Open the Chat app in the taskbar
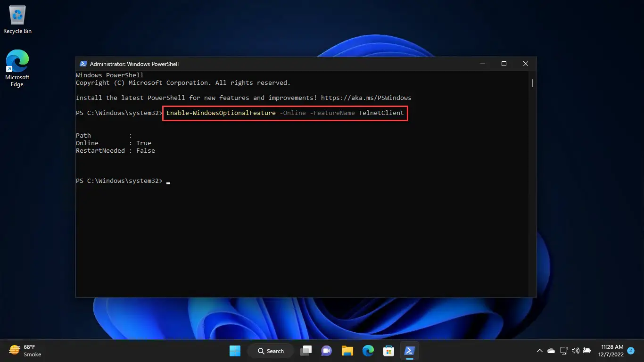This screenshot has height=362, width=644. click(326, 351)
